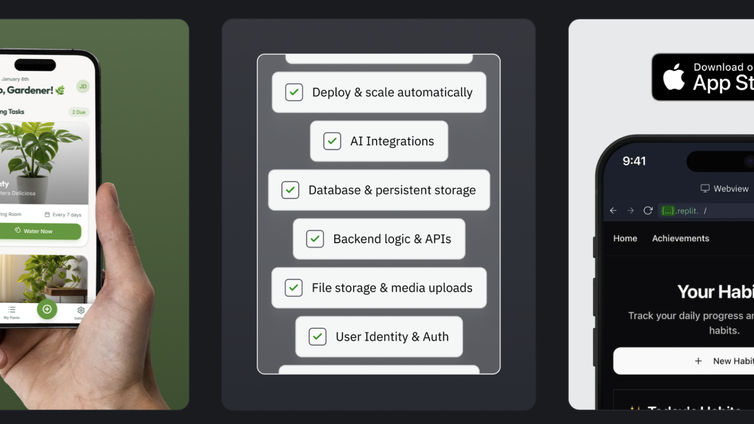Click the Webview monitor icon
Viewport: 754px width, 424px height.
click(x=705, y=188)
